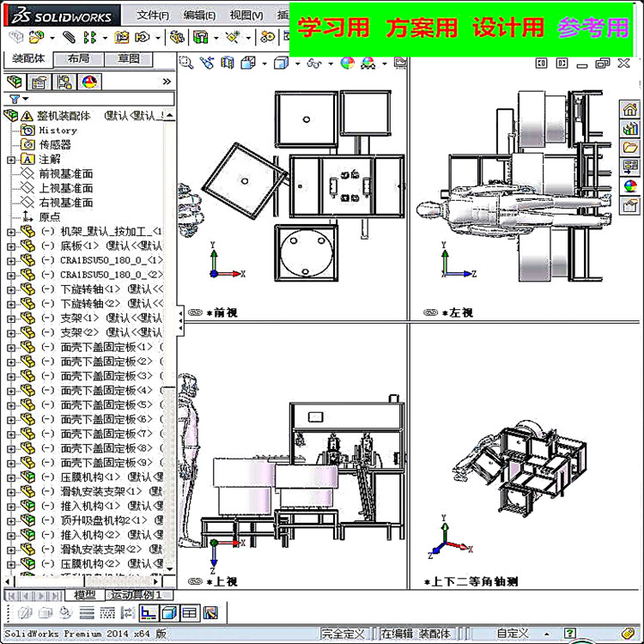Click the Section View icon
The height and width of the screenshot is (644, 644).
228,63
